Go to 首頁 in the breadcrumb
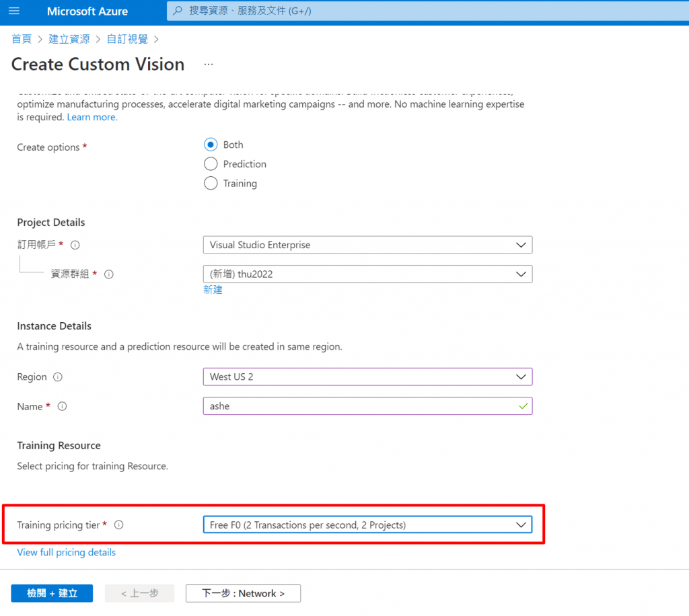 pos(22,39)
